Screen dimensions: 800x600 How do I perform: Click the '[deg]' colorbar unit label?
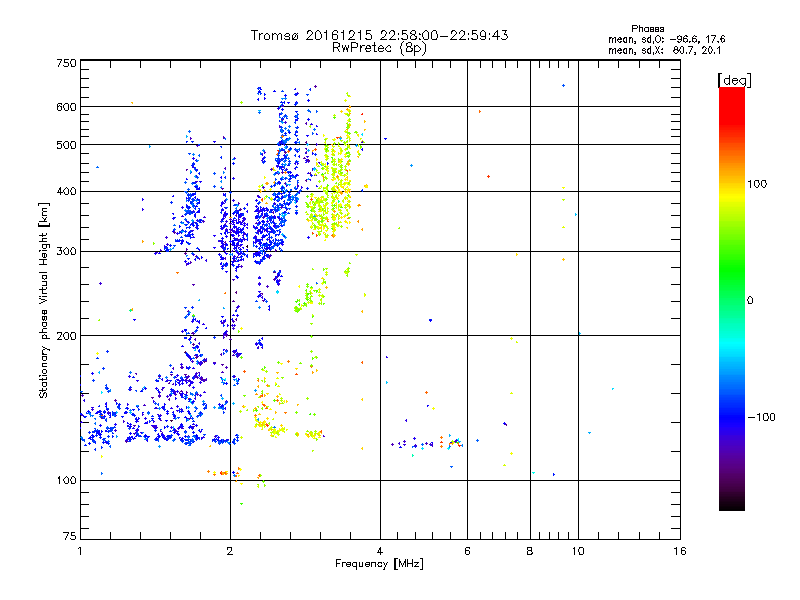734,80
